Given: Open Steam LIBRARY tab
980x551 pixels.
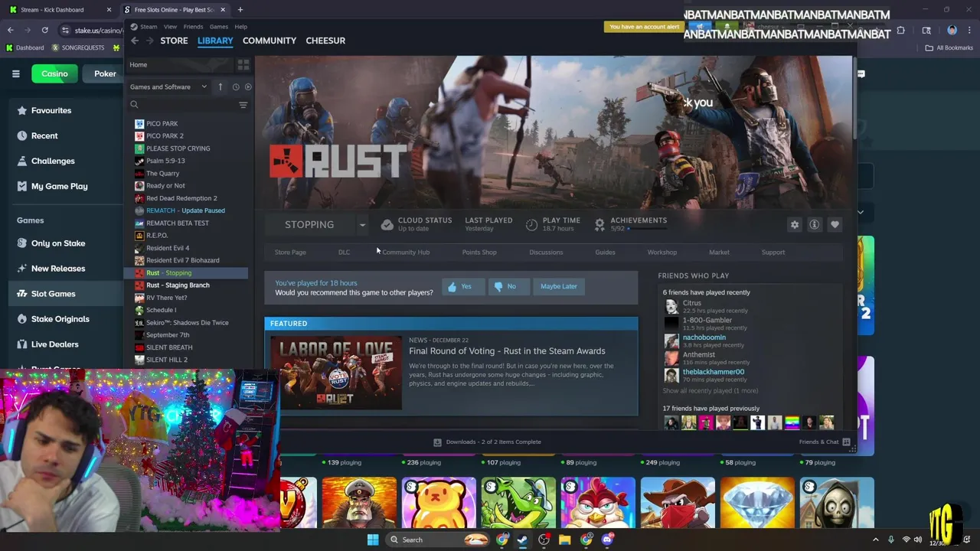Looking at the screenshot, I should pyautogui.click(x=215, y=41).
